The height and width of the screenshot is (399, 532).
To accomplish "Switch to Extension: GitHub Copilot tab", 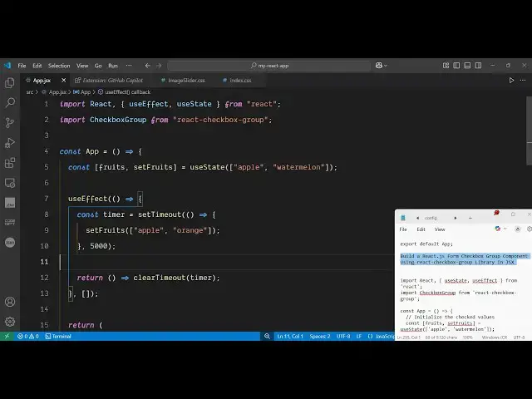I will (x=113, y=81).
